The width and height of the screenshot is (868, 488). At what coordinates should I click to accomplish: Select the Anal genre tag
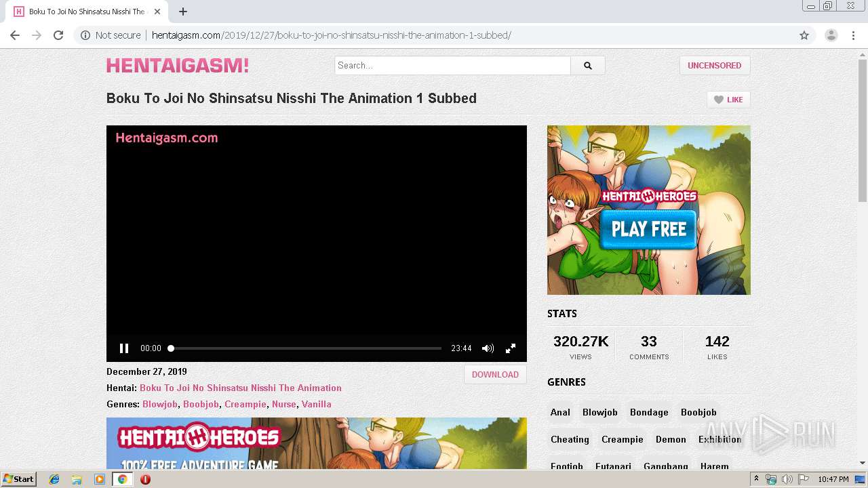pos(560,412)
